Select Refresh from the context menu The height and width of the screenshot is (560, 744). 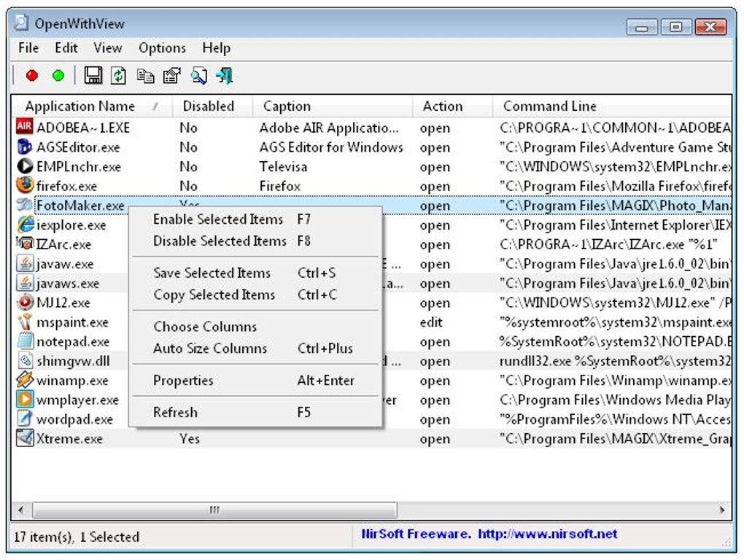click(x=255, y=412)
